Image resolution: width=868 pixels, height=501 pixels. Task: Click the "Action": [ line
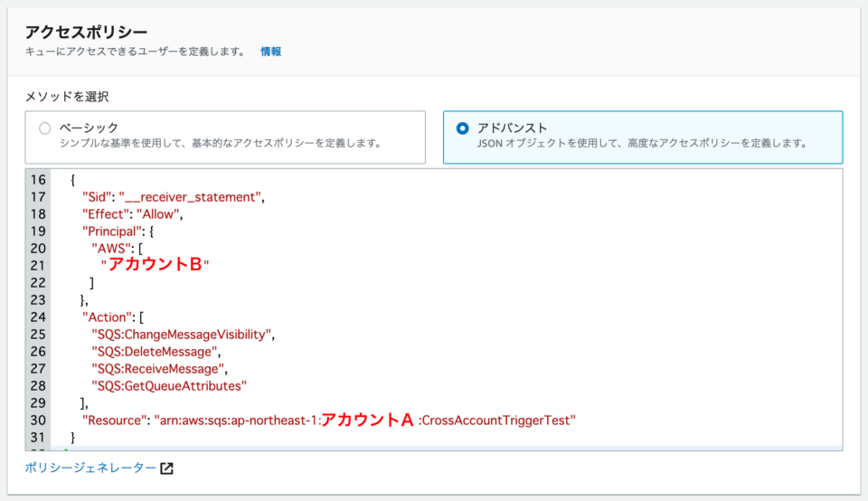[113, 317]
